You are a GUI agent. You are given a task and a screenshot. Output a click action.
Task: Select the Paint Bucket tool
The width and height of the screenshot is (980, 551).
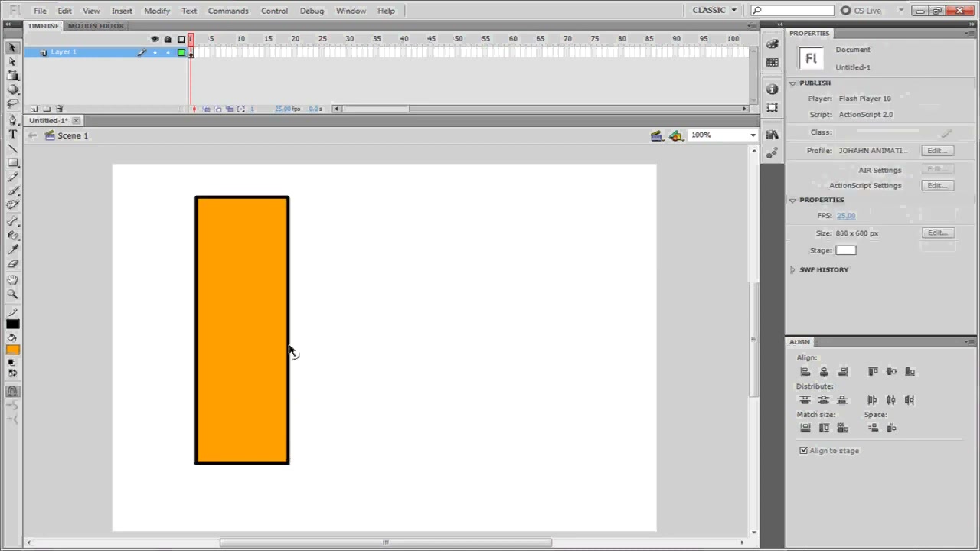click(12, 235)
